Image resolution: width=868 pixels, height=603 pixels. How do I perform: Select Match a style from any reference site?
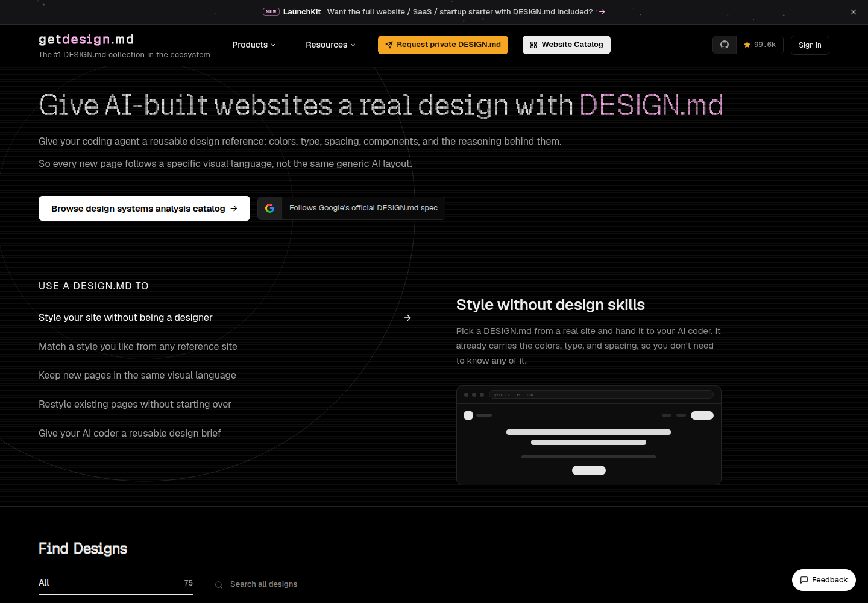point(225,347)
